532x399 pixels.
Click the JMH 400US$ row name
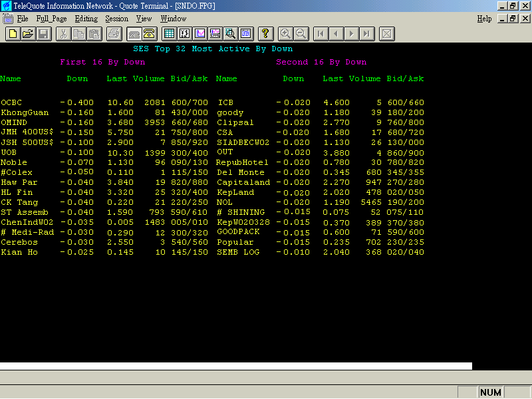(x=27, y=132)
